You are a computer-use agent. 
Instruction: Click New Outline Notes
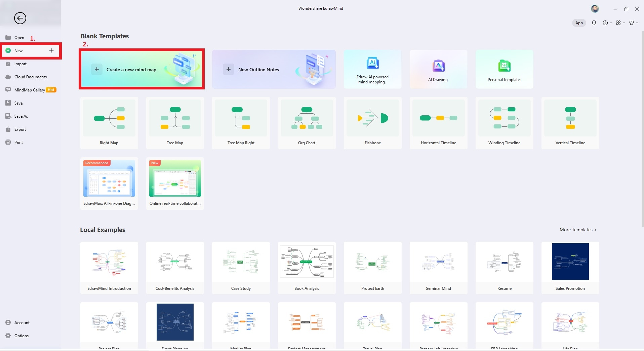(x=274, y=69)
